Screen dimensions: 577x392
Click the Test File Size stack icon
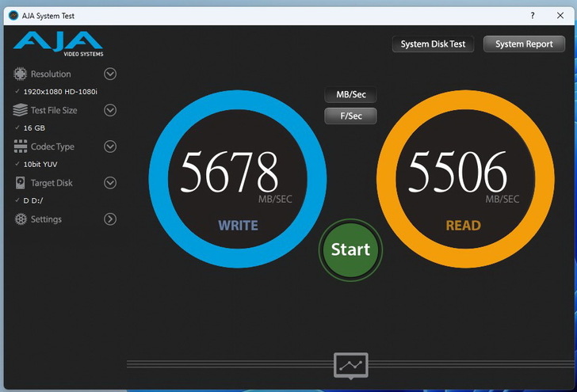[21, 110]
